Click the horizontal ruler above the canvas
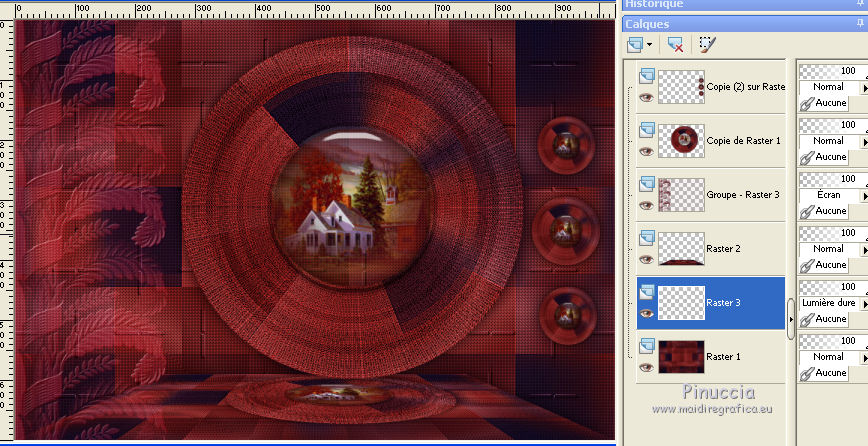The width and height of the screenshot is (868, 446). (x=314, y=9)
